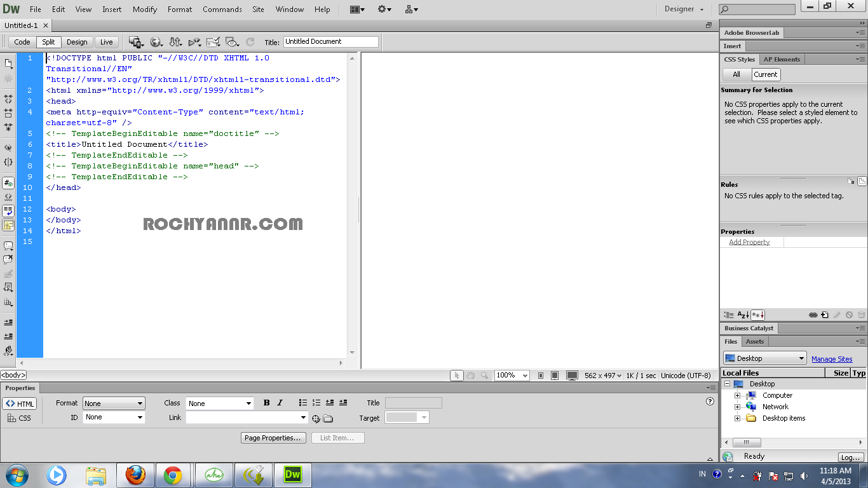
Task: Switch to Split view
Action: pyautogui.click(x=49, y=42)
